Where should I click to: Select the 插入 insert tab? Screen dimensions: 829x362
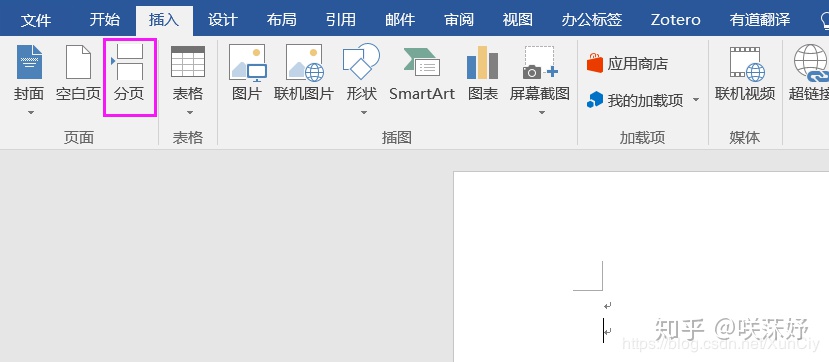(164, 20)
